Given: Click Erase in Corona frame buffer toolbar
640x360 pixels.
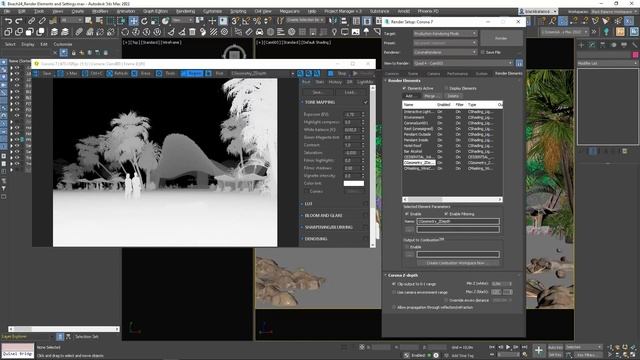Looking at the screenshot, I should 142,73.
